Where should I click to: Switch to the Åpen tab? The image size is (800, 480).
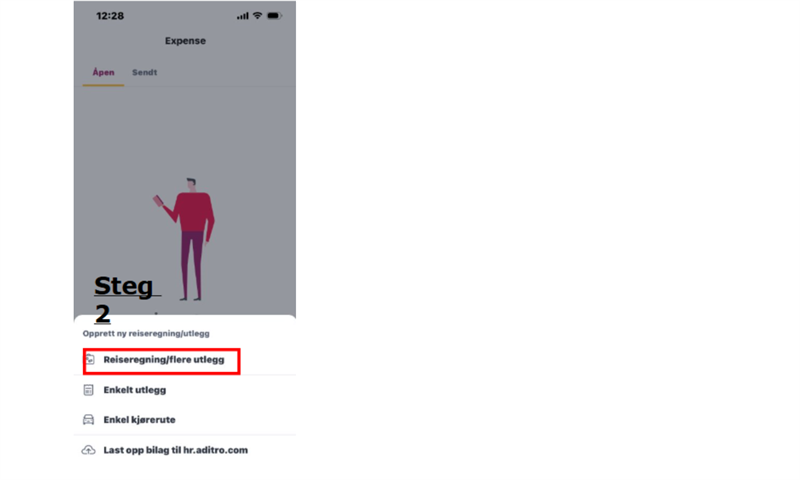click(103, 72)
